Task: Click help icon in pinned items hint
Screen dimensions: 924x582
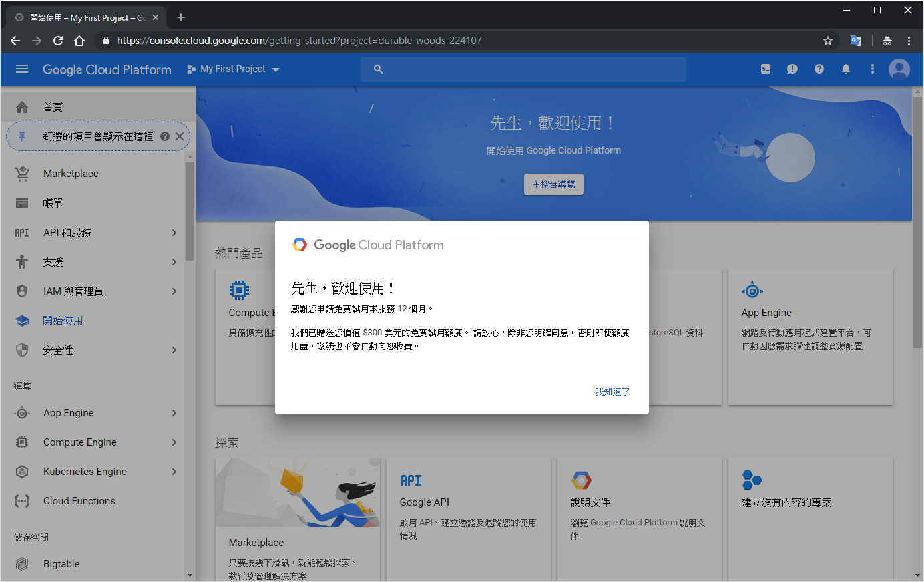Action: 164,136
